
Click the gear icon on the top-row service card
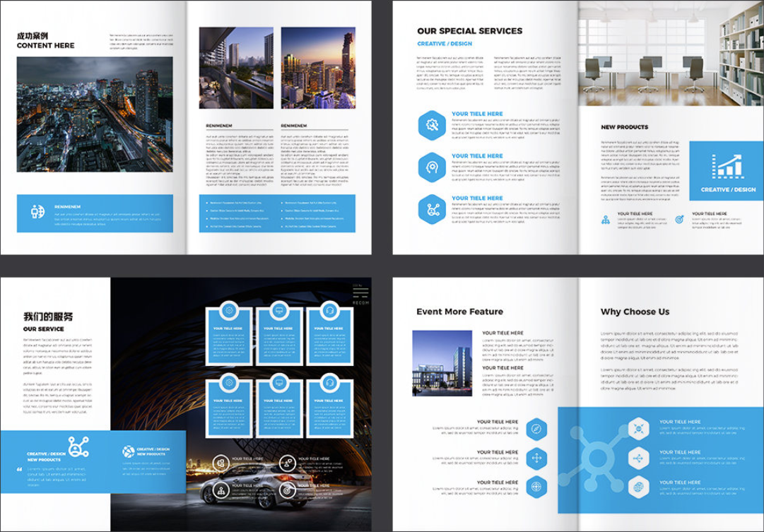coord(228,310)
